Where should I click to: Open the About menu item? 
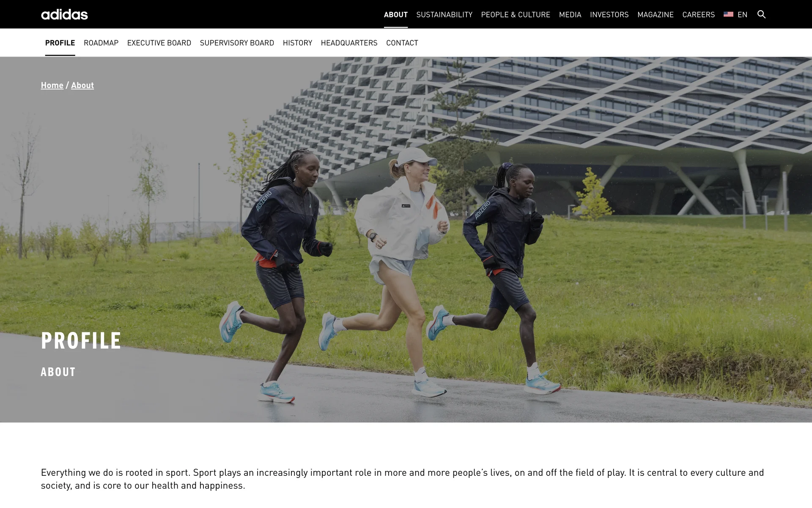tap(395, 14)
